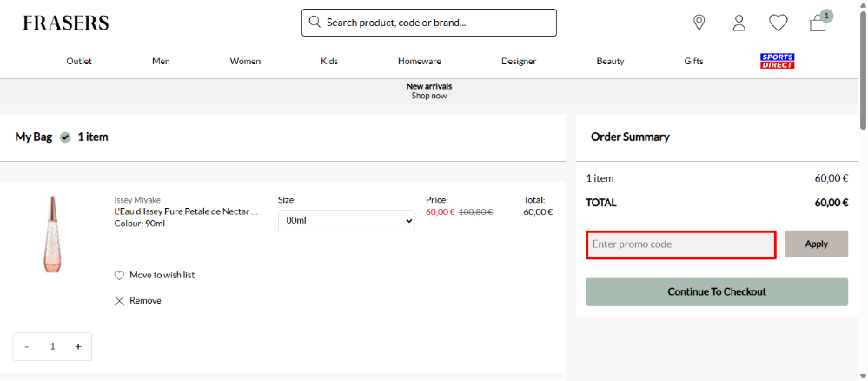Click the perfume bottle thumbnail
This screenshot has width=868, height=381.
pos(53,234)
